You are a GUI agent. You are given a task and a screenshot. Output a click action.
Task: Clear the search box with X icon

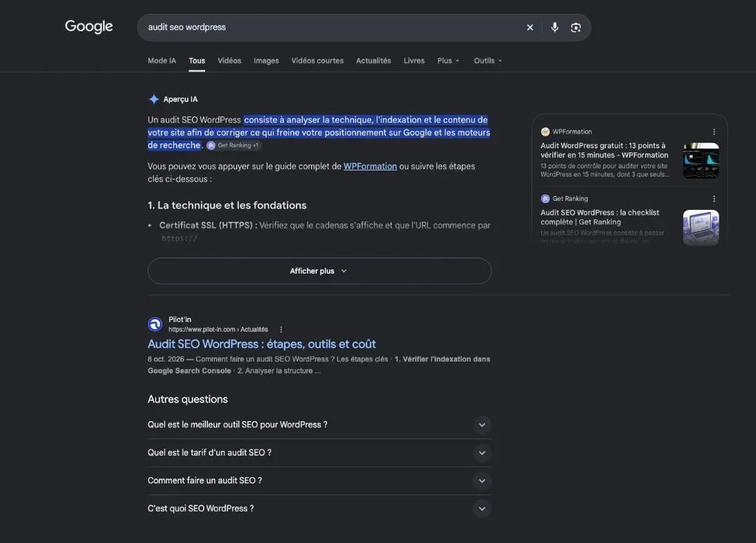530,28
